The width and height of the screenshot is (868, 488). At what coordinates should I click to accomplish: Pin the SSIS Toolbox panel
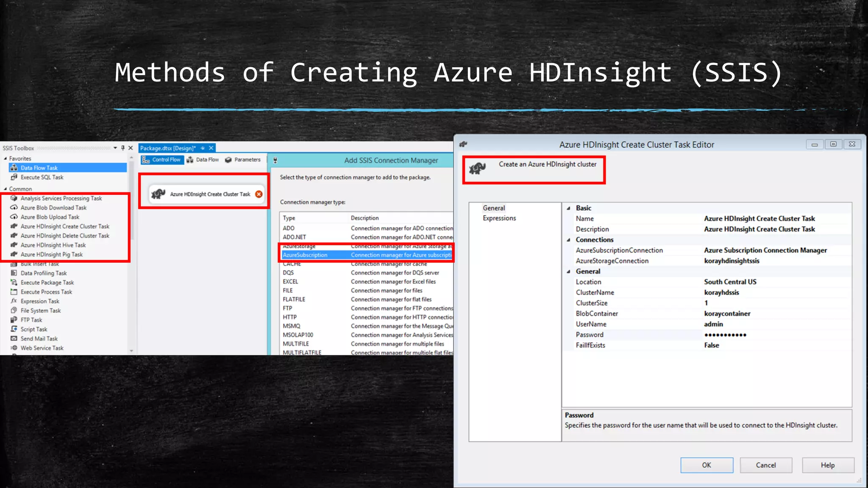point(123,148)
